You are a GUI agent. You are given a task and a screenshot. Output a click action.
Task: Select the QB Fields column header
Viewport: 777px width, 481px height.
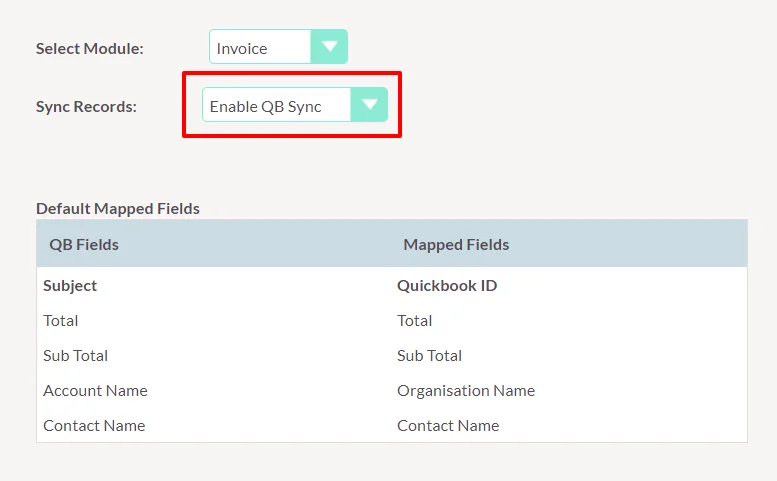pos(84,244)
